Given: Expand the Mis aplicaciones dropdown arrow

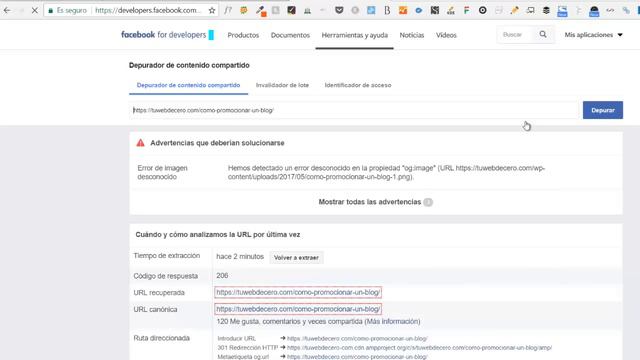Looking at the screenshot, I should (x=620, y=35).
